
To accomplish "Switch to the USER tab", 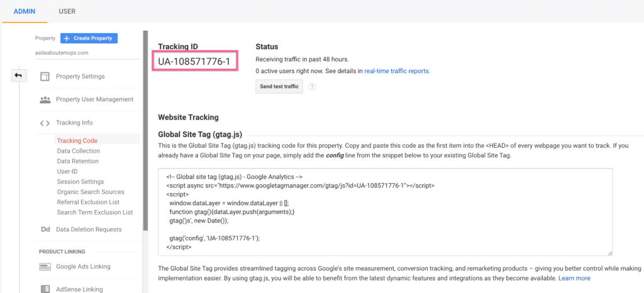I will [67, 11].
